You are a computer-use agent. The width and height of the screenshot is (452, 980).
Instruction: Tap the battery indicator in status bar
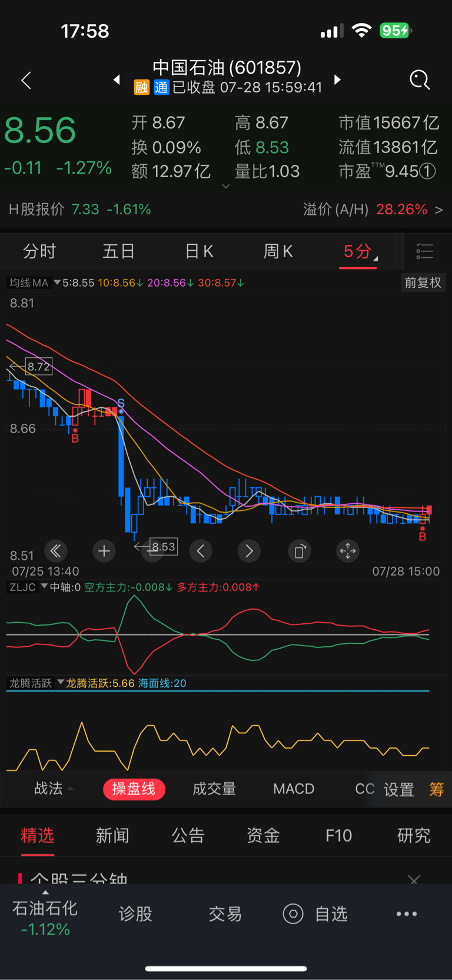(x=395, y=31)
